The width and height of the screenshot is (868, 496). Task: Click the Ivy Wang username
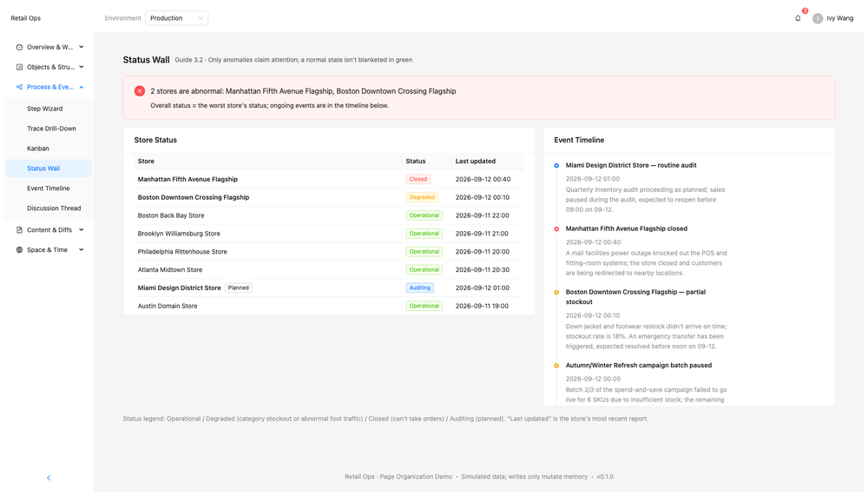click(839, 18)
